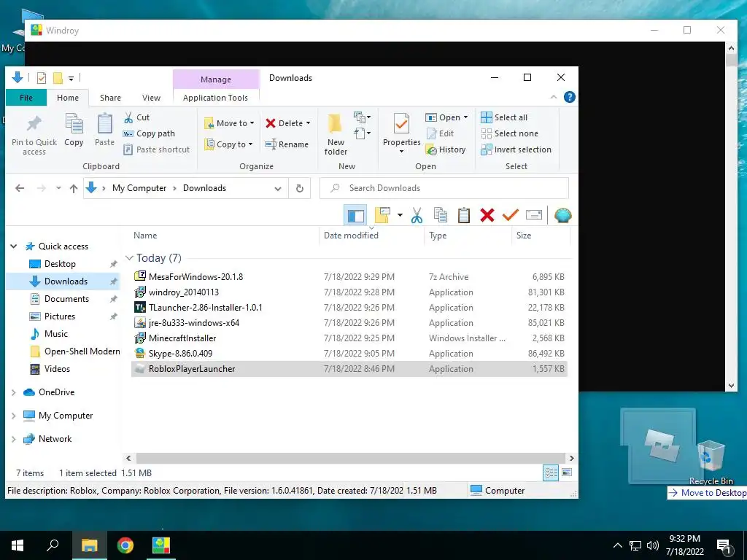Click Copy path in the ribbon
747x560 pixels.
pyautogui.click(x=149, y=133)
